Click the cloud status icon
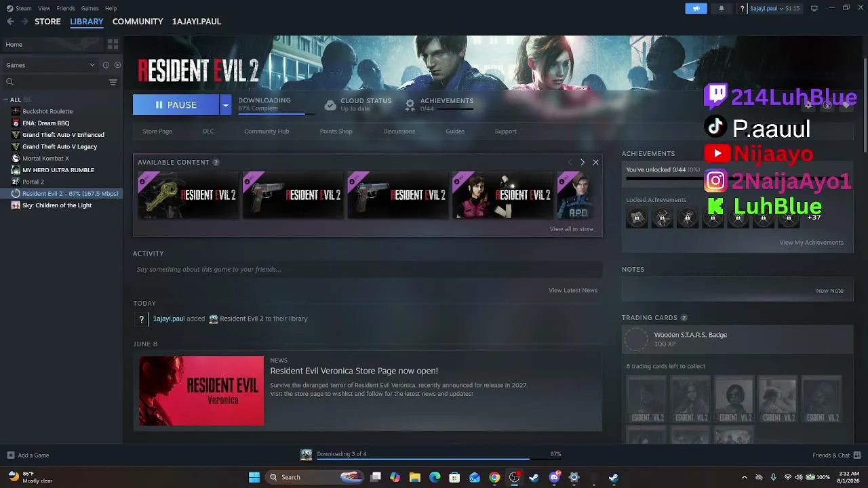 click(x=330, y=104)
